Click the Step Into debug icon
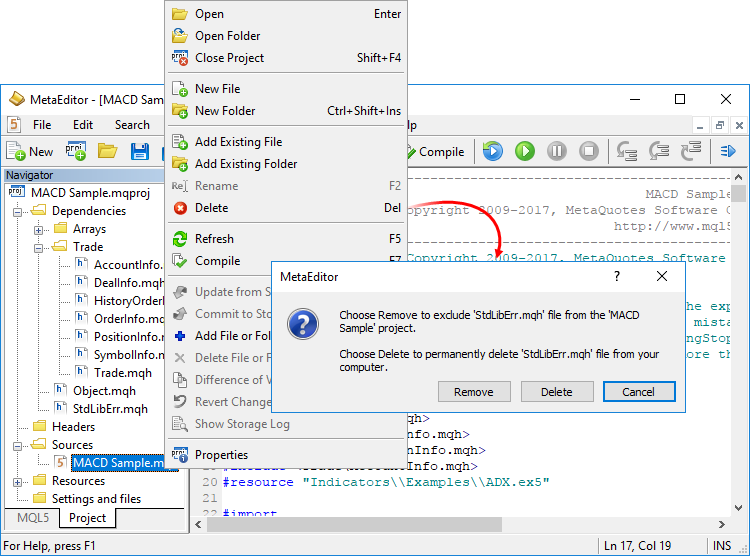 627,151
